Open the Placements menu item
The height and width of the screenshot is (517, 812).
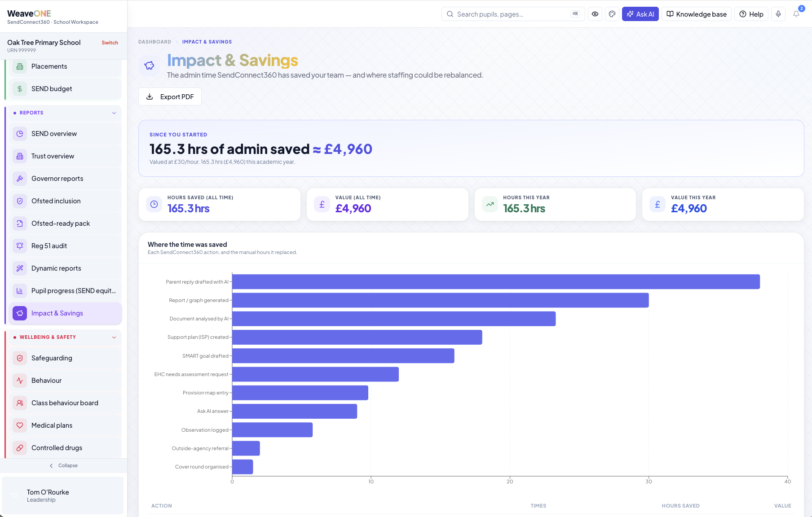tap(66, 66)
